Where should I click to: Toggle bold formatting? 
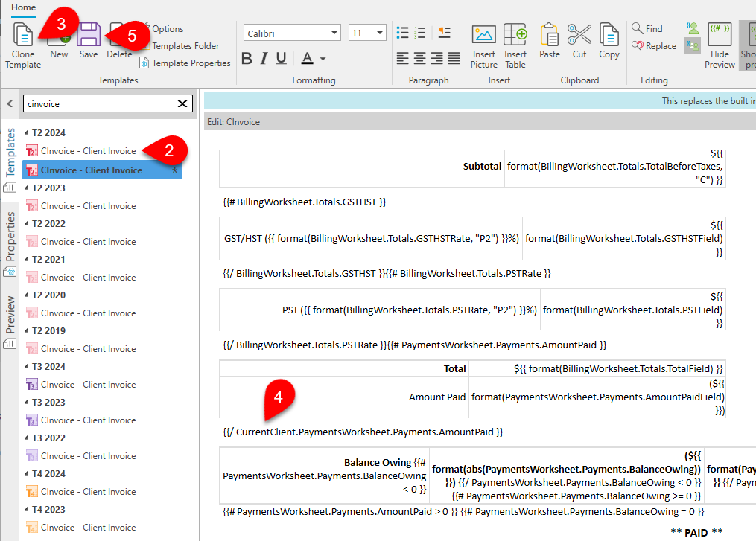(x=247, y=58)
